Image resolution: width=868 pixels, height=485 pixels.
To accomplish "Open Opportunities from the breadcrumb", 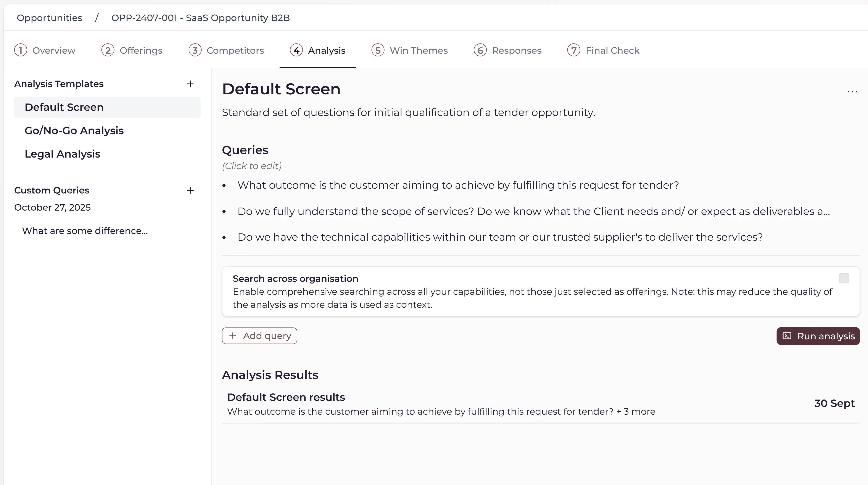I will coord(49,18).
